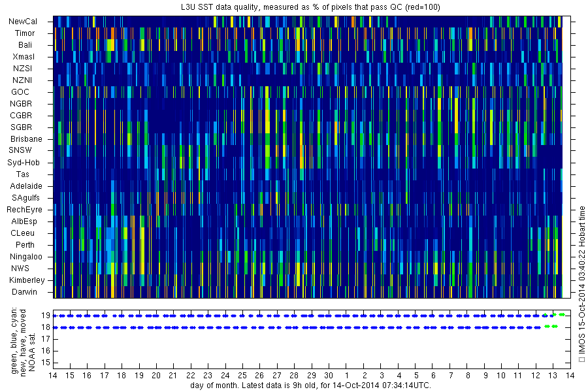This screenshot has width=588, height=392.
Task: Click NOAA satellite 16 tick on y-axis
Action: click(46, 351)
